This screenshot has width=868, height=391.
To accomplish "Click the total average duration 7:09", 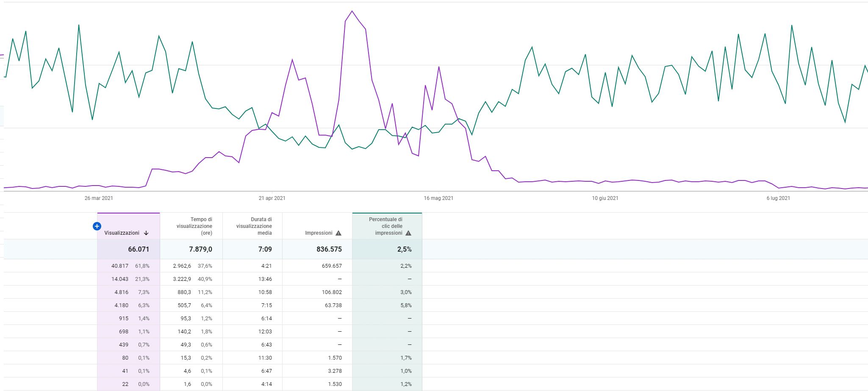I will point(265,249).
